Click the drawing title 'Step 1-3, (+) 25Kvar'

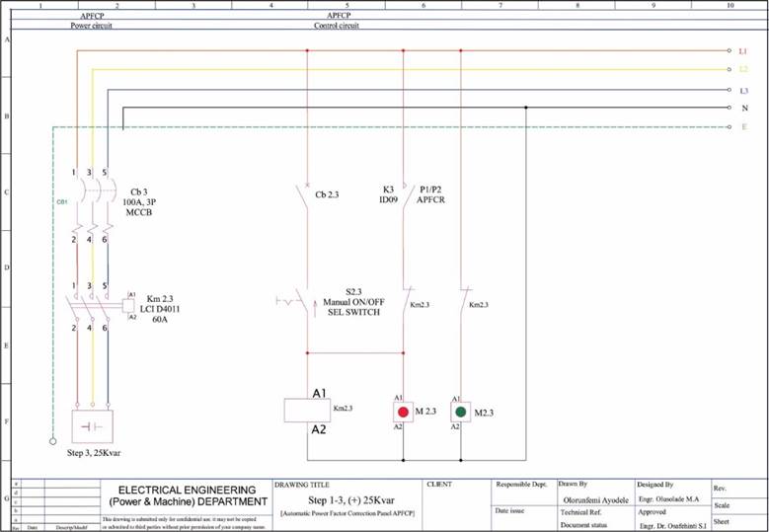click(344, 501)
